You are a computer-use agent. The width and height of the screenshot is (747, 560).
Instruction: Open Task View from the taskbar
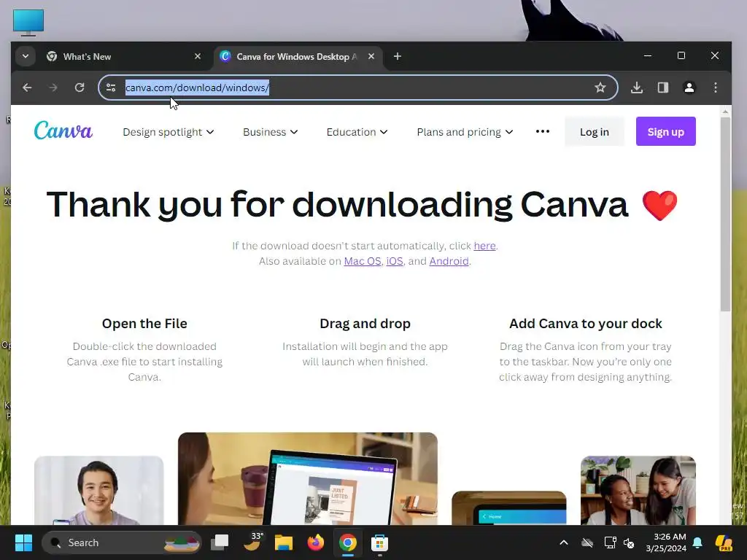[x=220, y=542]
